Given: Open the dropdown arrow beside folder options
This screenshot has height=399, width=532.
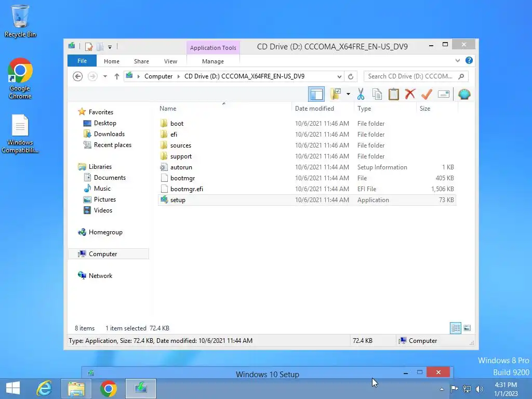Looking at the screenshot, I should coord(348,94).
